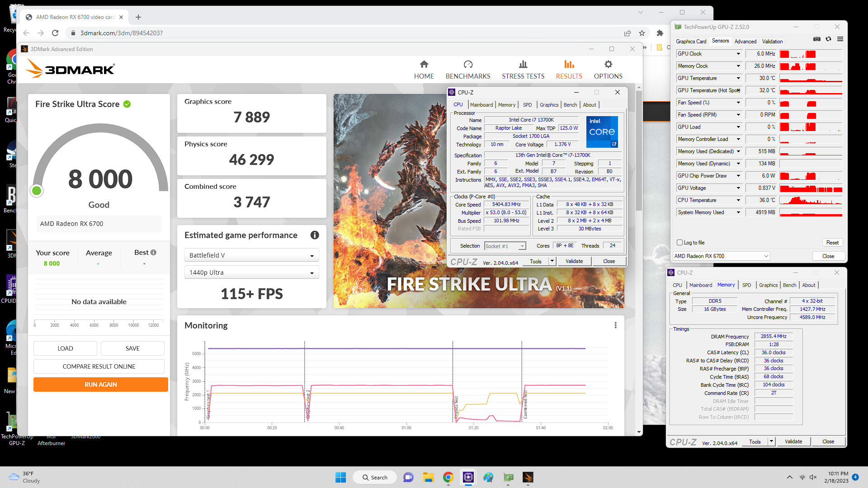Viewport: 868px width, 488px height.
Task: Open OPTIONS gear in 3DMark
Action: coord(608,70)
